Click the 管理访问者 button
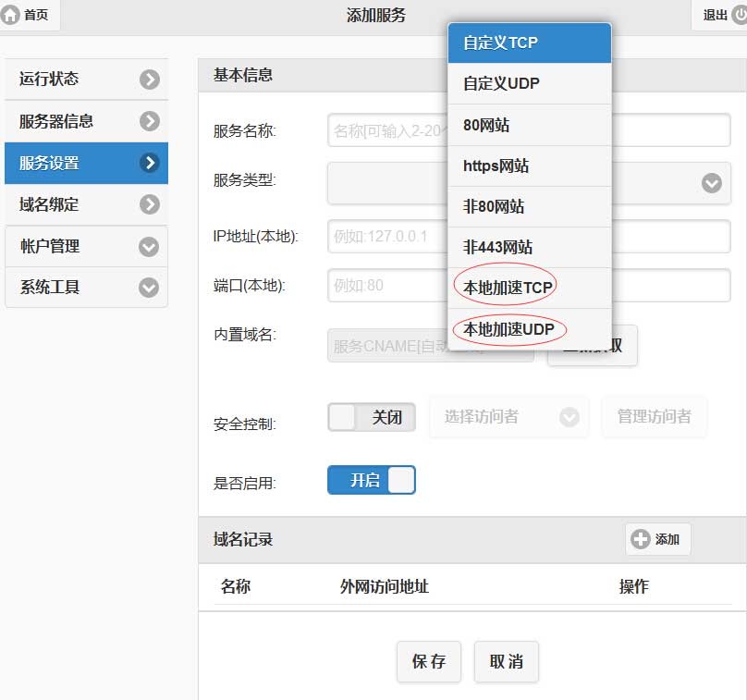Image resolution: width=747 pixels, height=700 pixels. click(x=654, y=417)
